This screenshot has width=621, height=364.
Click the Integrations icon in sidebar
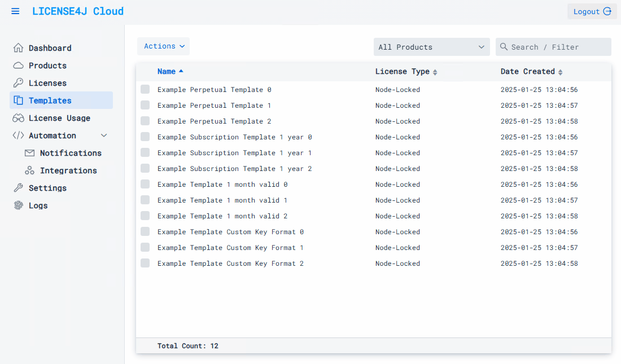point(29,170)
